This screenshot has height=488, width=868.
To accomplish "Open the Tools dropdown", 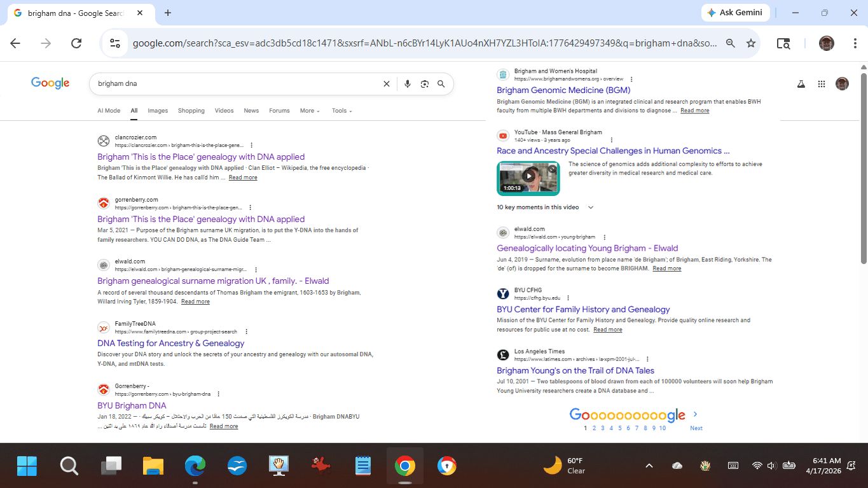I will 341,111.
